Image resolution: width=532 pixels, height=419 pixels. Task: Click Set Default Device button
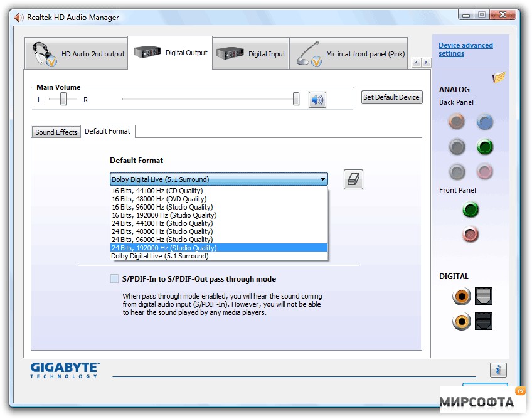click(391, 97)
